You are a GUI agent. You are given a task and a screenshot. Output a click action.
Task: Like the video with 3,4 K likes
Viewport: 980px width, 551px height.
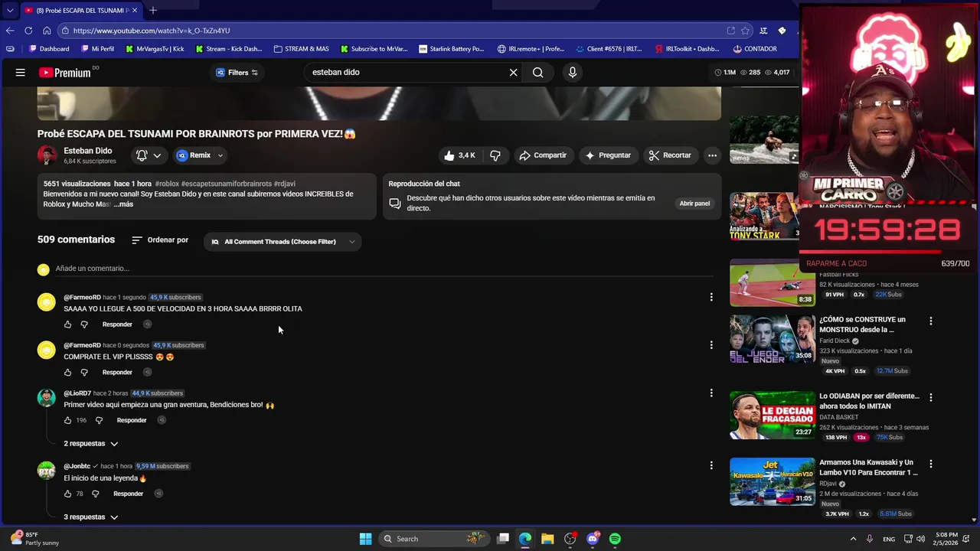pos(459,155)
